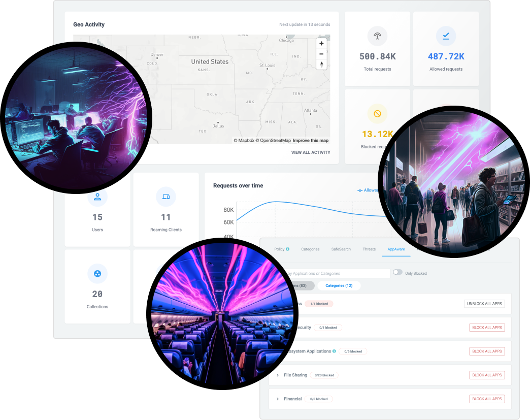Click the Roaming Clients label
530x420 pixels.
pyautogui.click(x=166, y=230)
